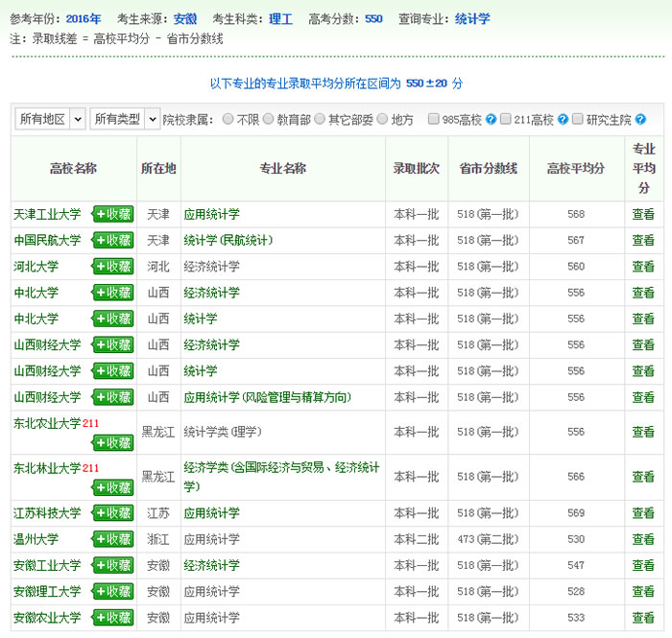The width and height of the screenshot is (672, 638).
Task: Open the 所有类型 dropdown
Action: 125,119
